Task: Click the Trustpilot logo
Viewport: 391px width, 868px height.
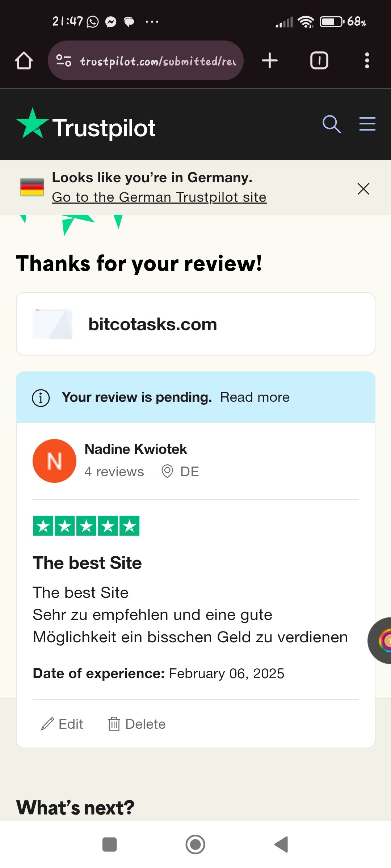Action: (86, 125)
